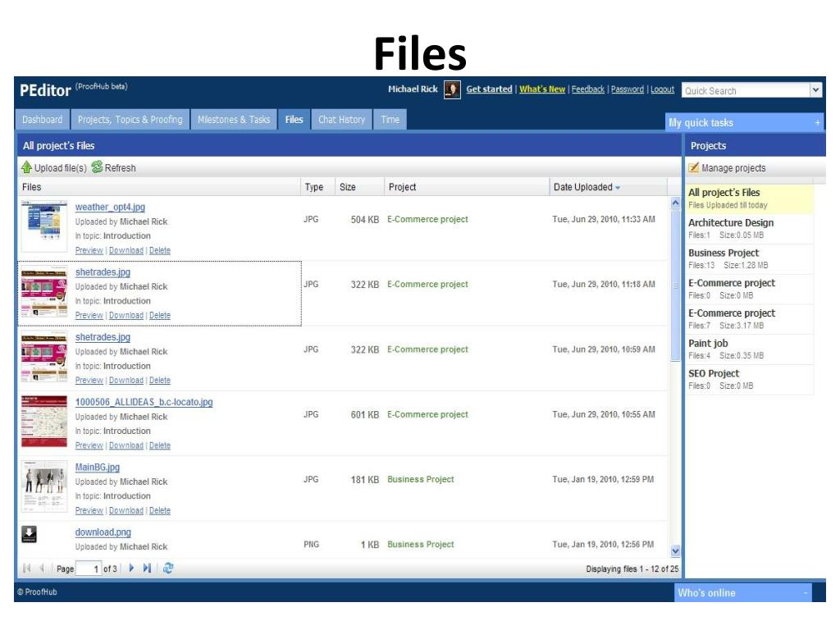The image size is (840, 630).
Task: Click the Refresh icon in the files toolbar
Action: click(97, 167)
